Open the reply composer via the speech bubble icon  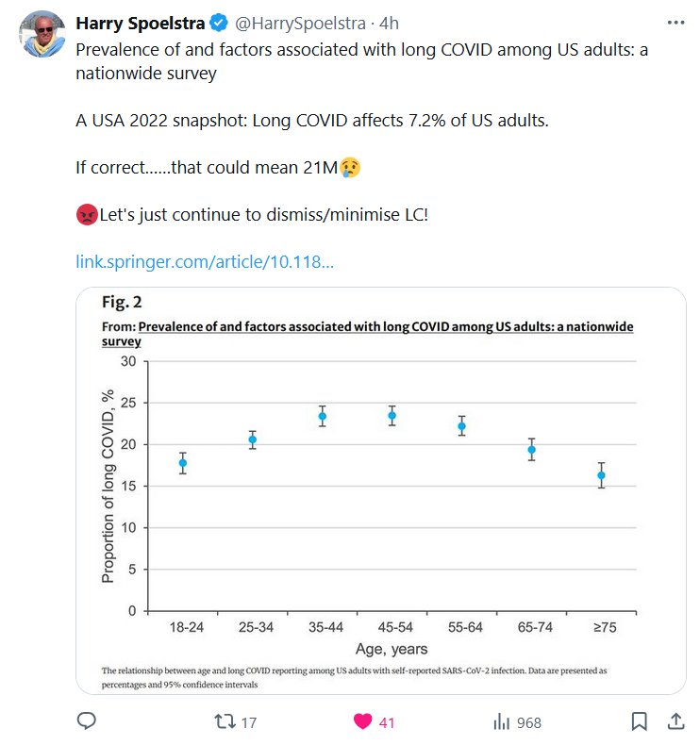point(87,721)
